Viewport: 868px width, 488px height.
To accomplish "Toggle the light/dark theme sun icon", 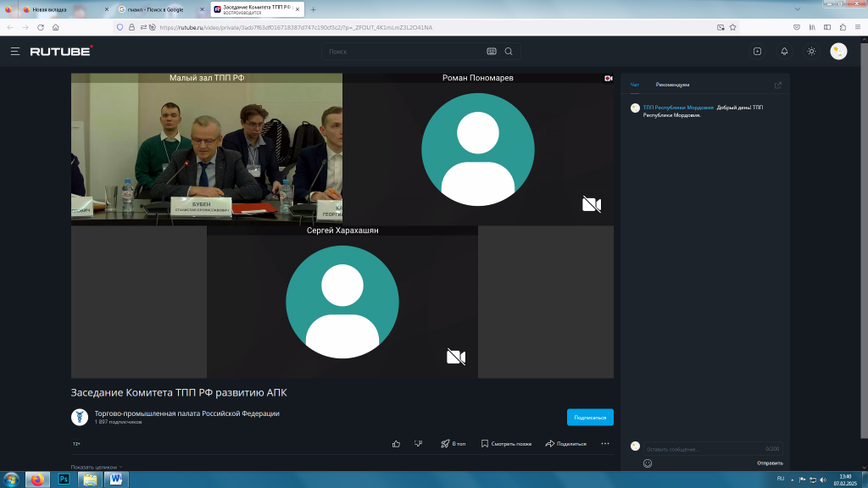I will (x=811, y=52).
